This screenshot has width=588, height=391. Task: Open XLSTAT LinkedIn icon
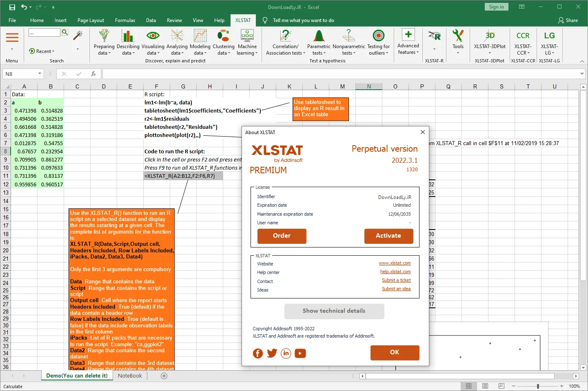click(286, 353)
